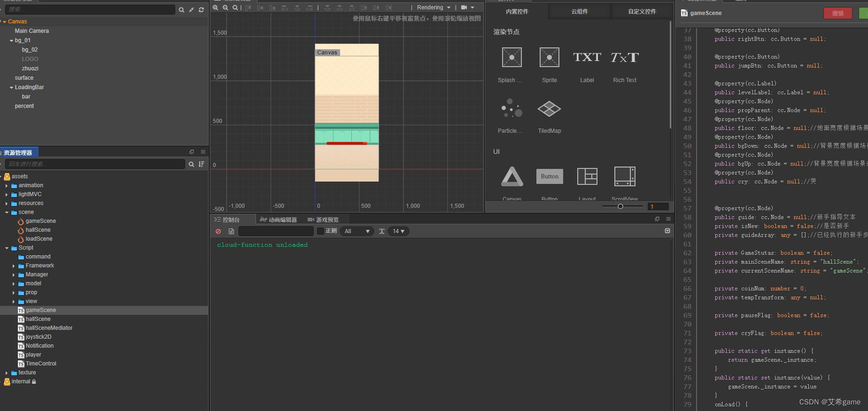Screen dimensions: 868x411
Task: Focus the hierarchy search field
Action: pyautogui.click(x=90, y=9)
